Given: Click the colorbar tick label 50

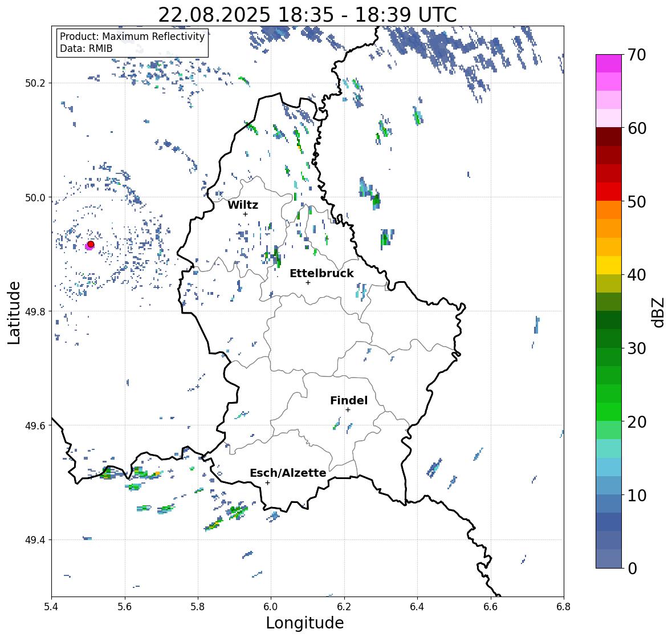Looking at the screenshot, I should (x=637, y=202).
